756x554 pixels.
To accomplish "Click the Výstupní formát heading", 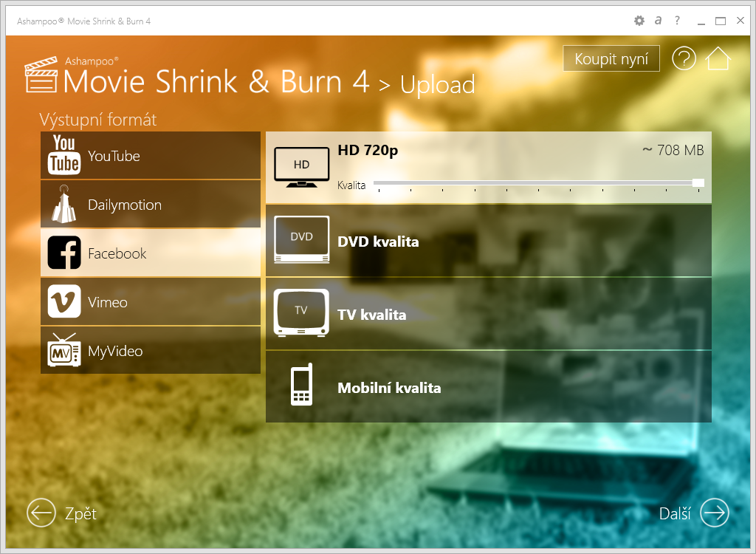I will 98,120.
